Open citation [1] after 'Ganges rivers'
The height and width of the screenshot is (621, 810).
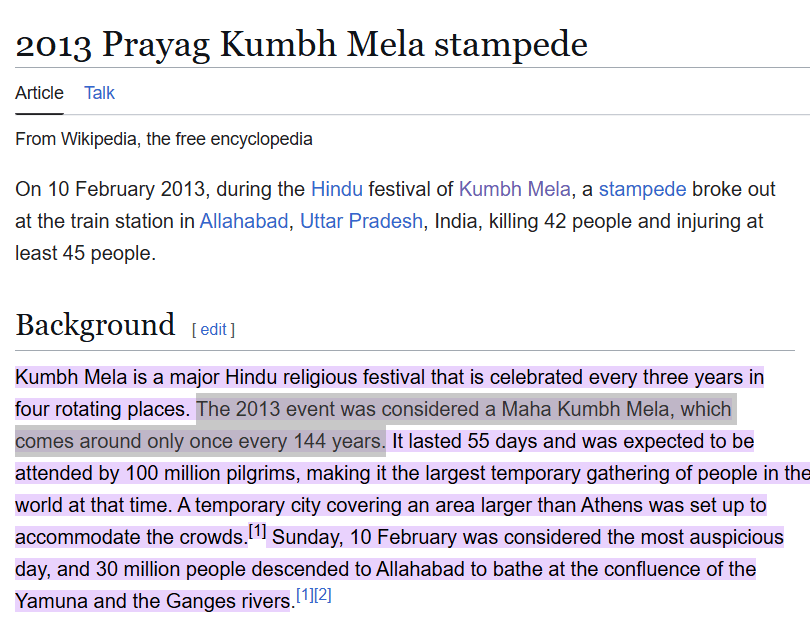click(305, 595)
